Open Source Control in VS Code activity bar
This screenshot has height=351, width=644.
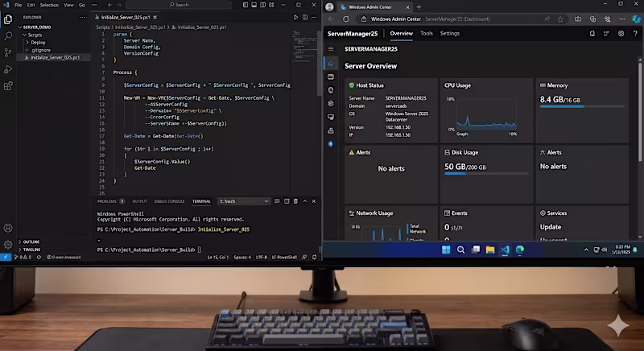pos(8,52)
